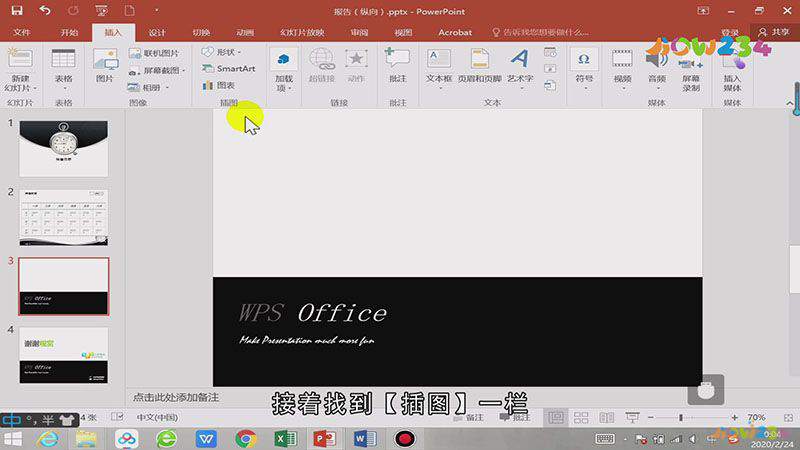Click the 共享 share button

(x=774, y=32)
